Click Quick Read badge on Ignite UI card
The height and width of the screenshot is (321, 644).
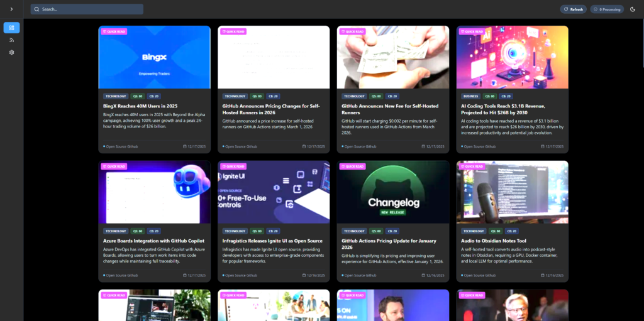[x=233, y=166]
